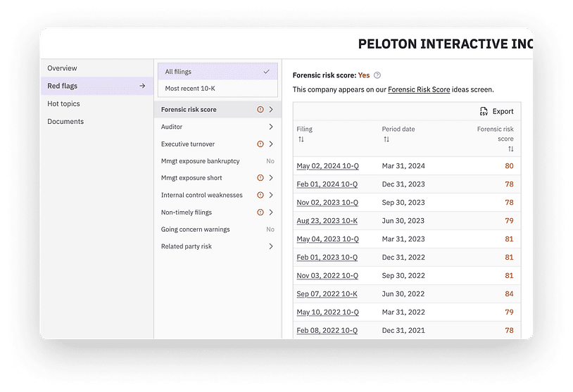Click warning icon next to Non-timely filings
Image resolution: width=573 pixels, height=392 pixels.
pos(260,213)
